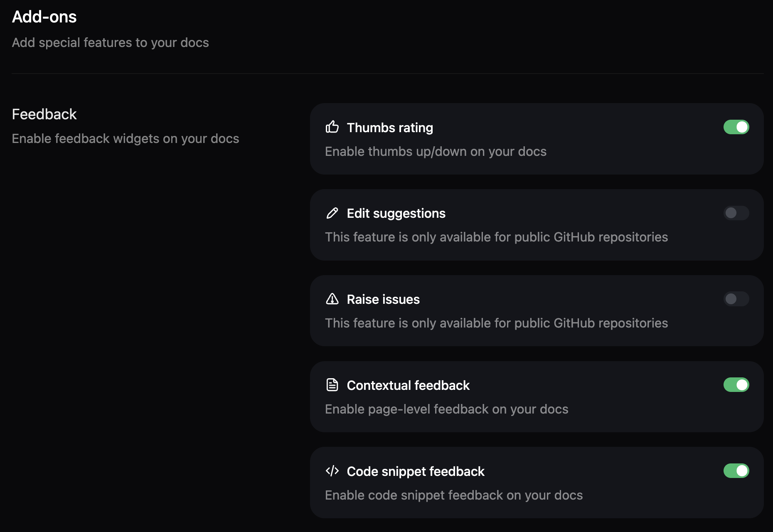Select the Thumbs rating settings card
The image size is (773, 532).
click(x=537, y=139)
